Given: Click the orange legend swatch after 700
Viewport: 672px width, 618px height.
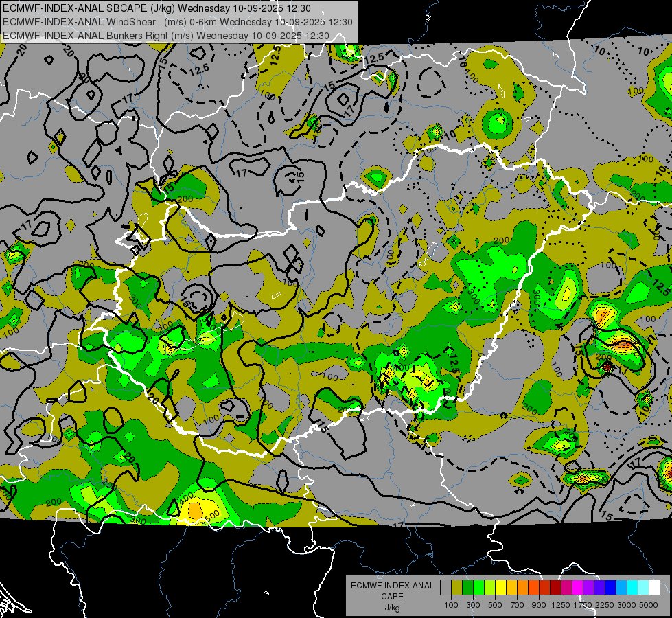Looking at the screenshot, I should click(x=523, y=588).
